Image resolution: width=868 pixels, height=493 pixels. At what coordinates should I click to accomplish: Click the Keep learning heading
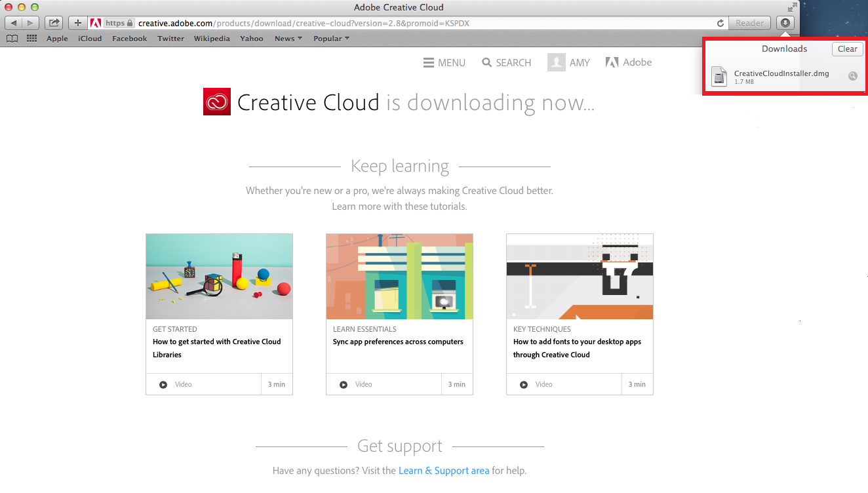[400, 166]
